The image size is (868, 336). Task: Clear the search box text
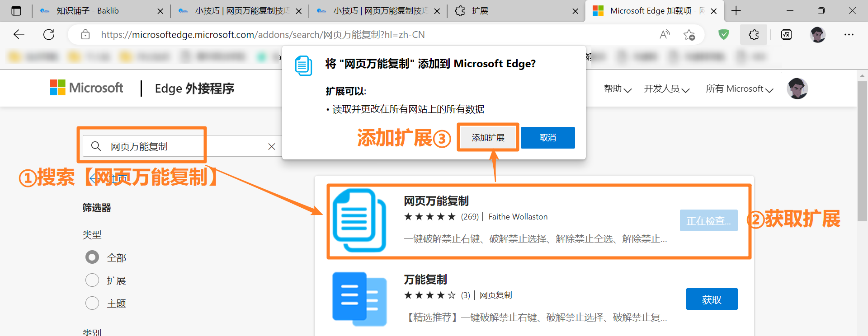pyautogui.click(x=272, y=146)
